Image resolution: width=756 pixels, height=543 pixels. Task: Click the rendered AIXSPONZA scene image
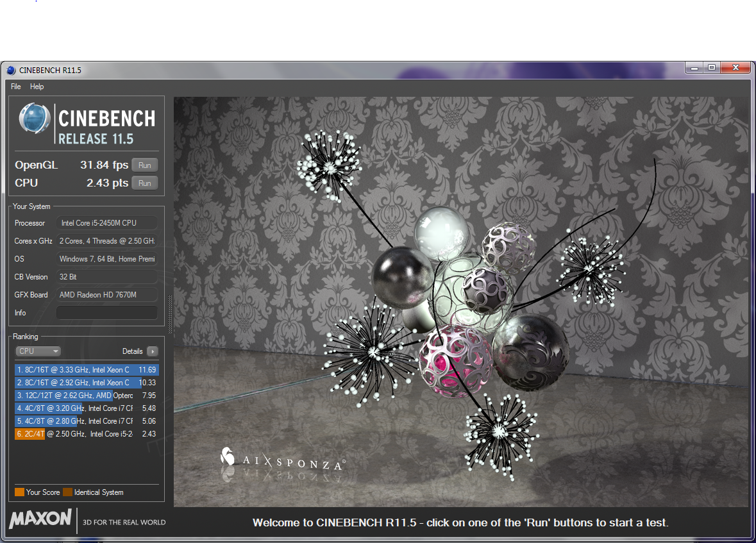(x=462, y=301)
